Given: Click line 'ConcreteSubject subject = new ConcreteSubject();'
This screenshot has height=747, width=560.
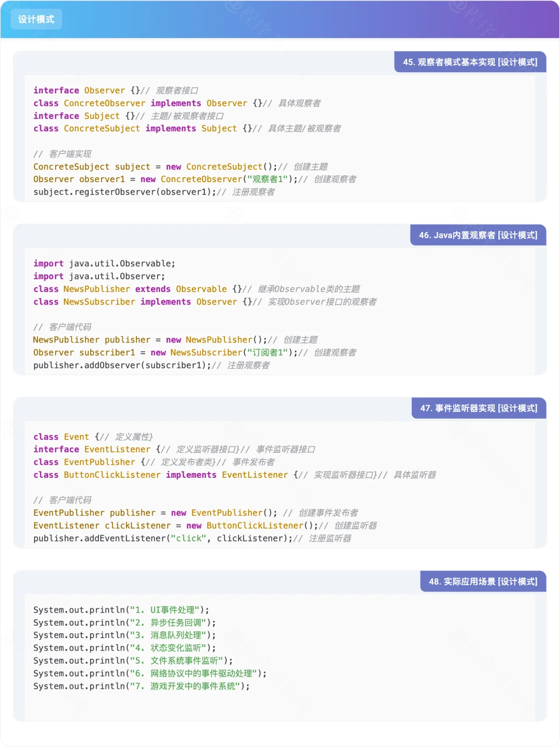Looking at the screenshot, I should click(180, 167).
